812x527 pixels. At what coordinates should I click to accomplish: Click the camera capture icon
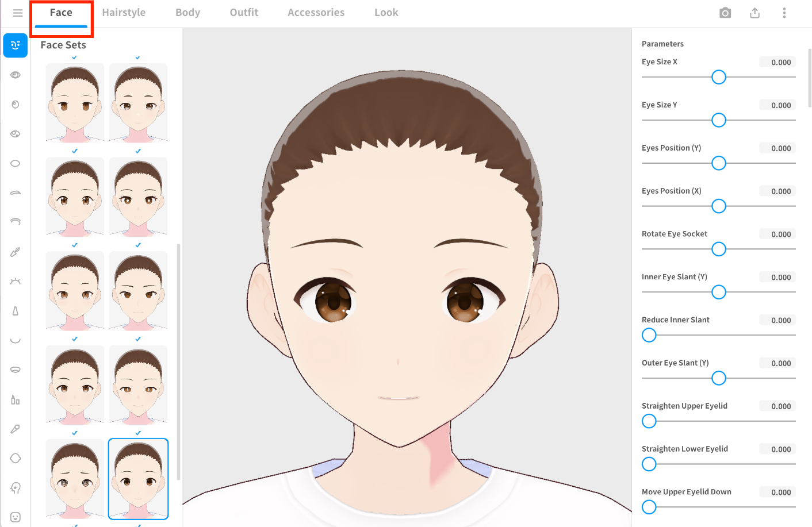725,13
